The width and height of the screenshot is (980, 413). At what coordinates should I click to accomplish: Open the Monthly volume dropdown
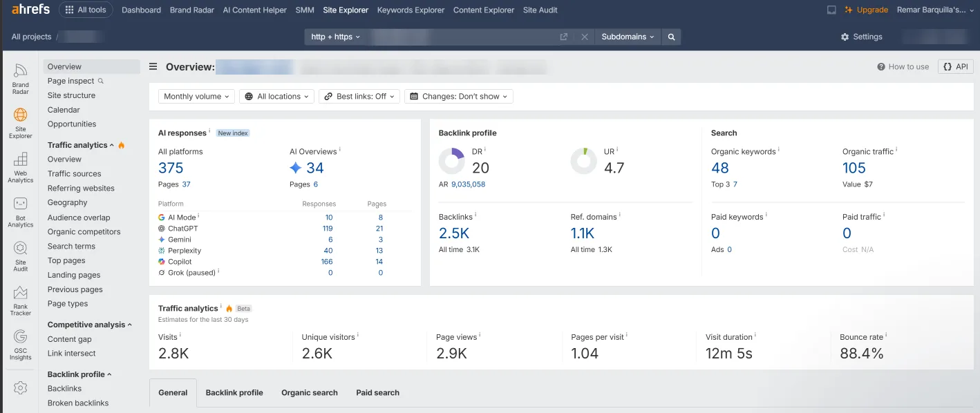[196, 97]
